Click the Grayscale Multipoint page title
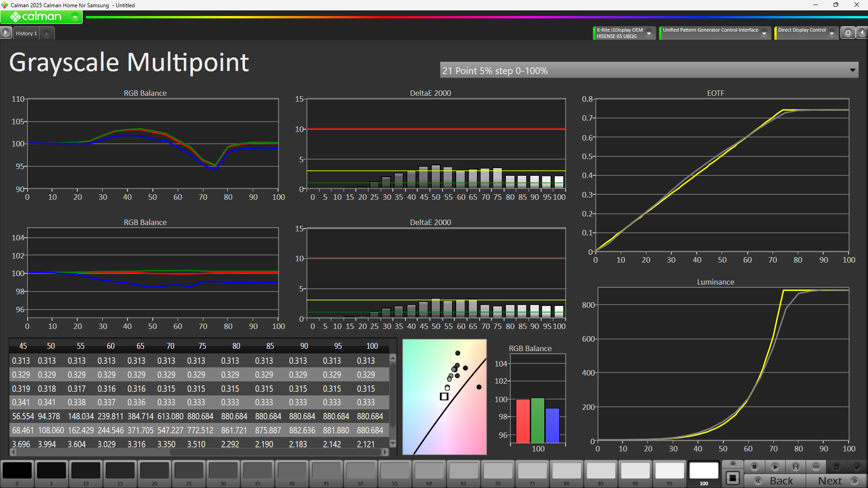 coord(129,62)
